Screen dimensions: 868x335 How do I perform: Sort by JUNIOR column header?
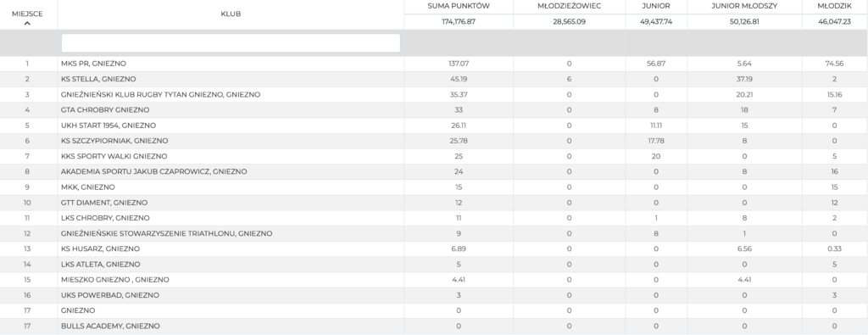point(656,6)
